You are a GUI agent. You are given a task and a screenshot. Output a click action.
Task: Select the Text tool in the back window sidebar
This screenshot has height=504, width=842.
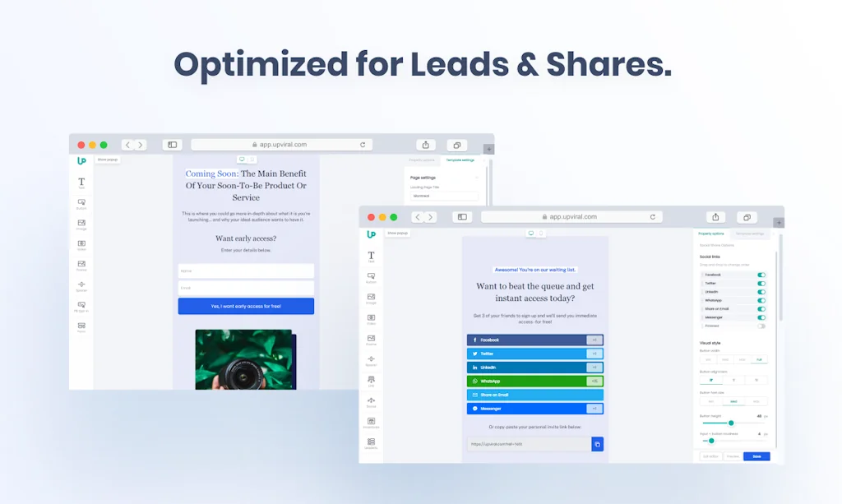tap(81, 183)
